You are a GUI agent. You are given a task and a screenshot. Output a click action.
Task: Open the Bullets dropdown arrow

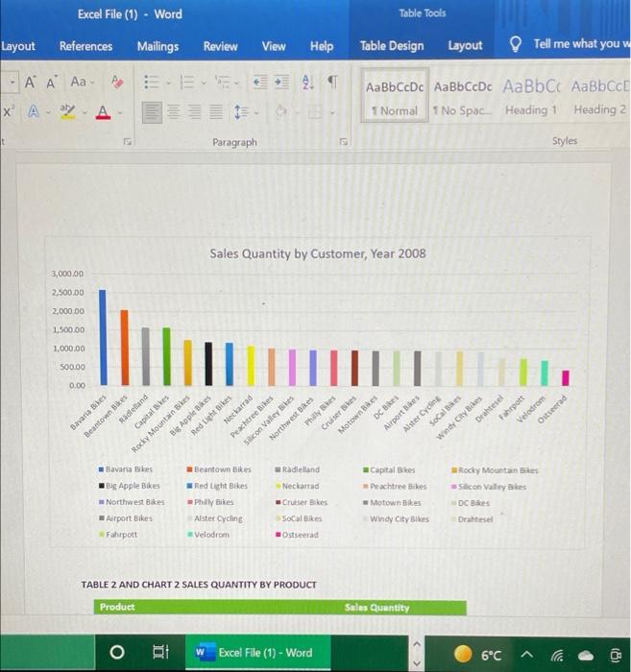[x=168, y=83]
